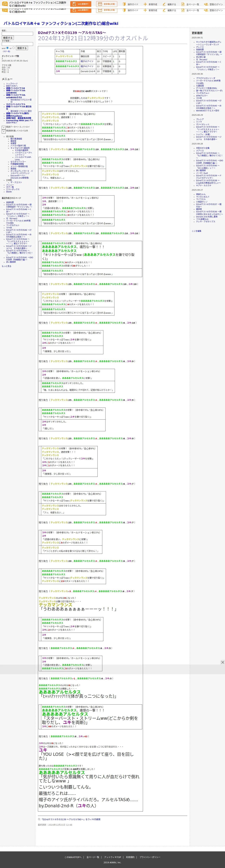The image size is (225, 868).
Task: Click the スピード TYPE cell in the character table
Action: pyautogui.click(x=107, y=56)
